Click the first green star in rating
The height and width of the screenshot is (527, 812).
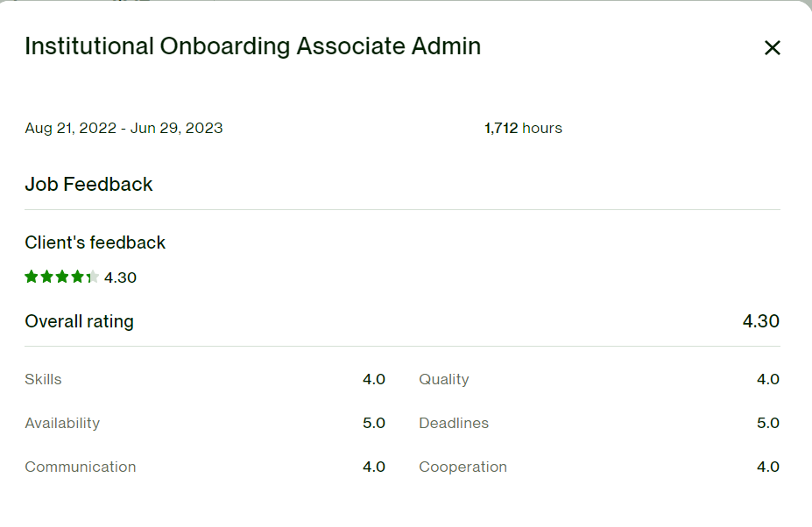(32, 278)
